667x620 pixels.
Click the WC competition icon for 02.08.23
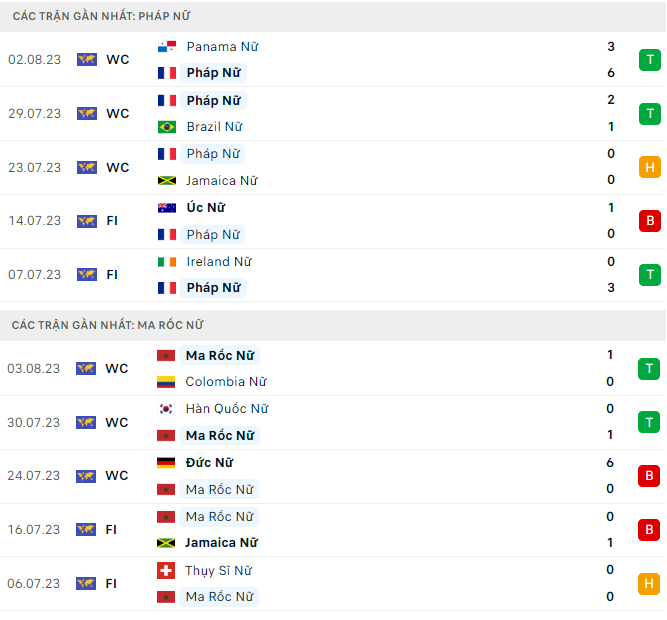pyautogui.click(x=87, y=60)
